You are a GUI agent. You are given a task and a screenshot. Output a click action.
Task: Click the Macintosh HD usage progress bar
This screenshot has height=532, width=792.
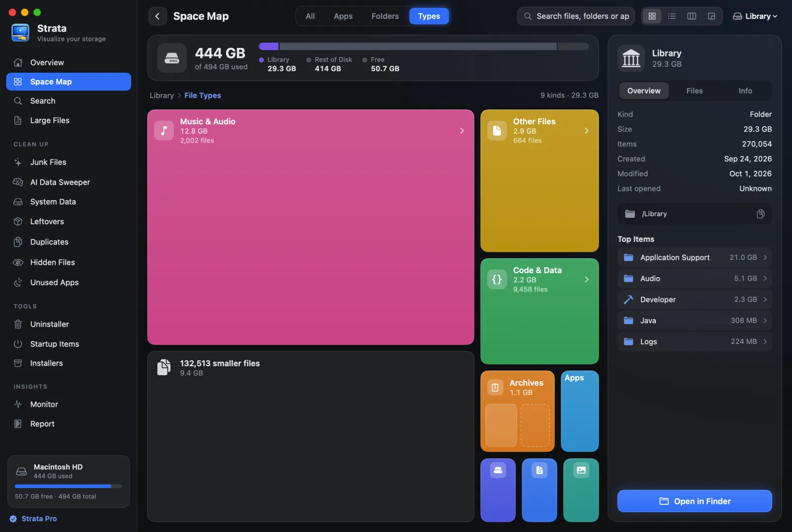[68, 486]
